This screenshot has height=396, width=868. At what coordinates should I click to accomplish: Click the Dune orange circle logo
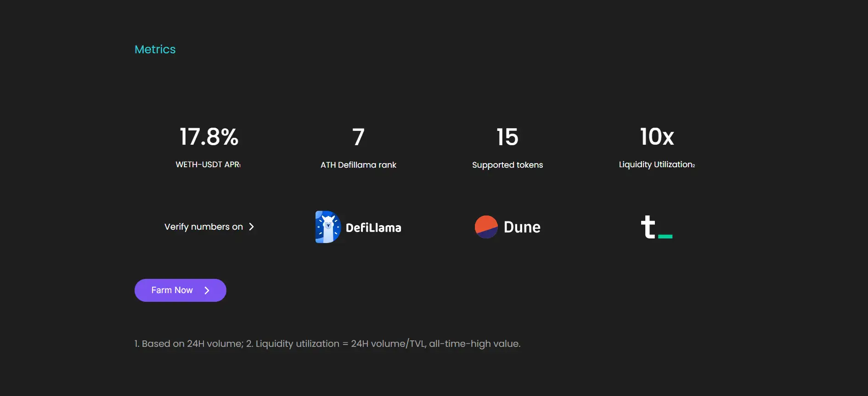click(x=486, y=227)
